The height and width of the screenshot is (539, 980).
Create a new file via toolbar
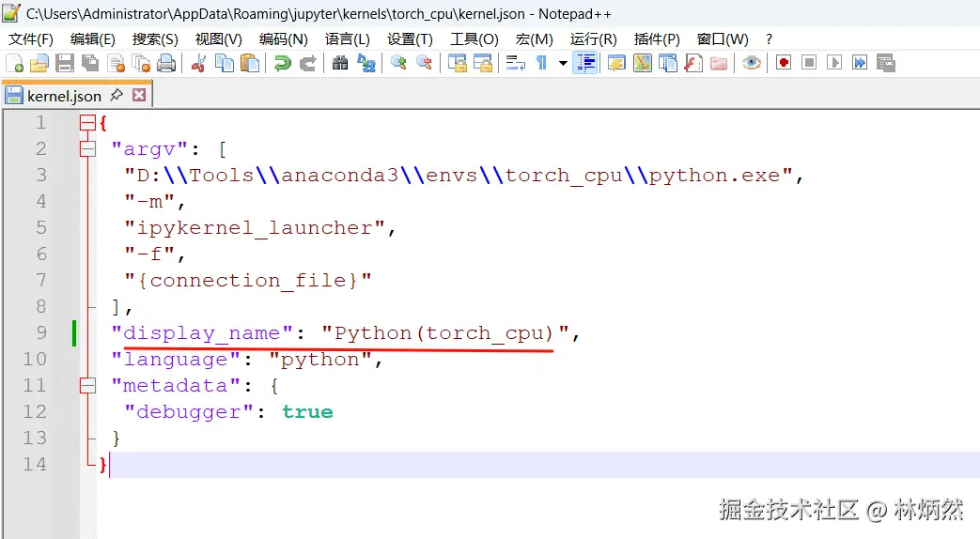[14, 63]
